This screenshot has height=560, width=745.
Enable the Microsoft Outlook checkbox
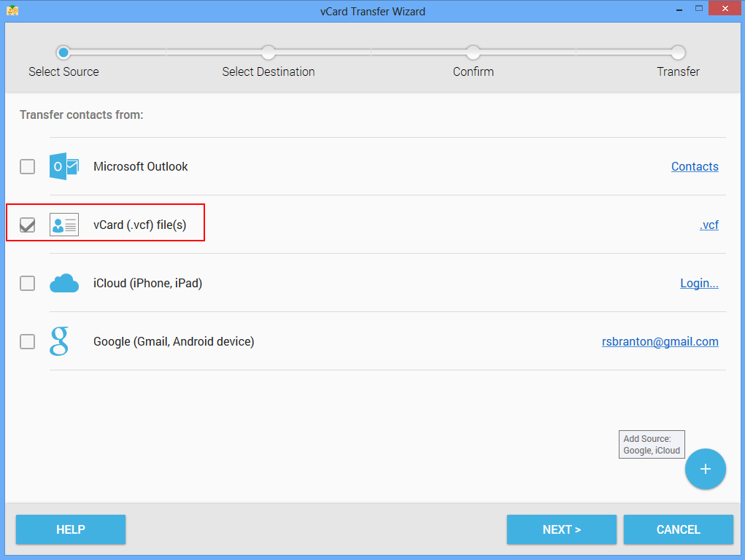(27, 166)
